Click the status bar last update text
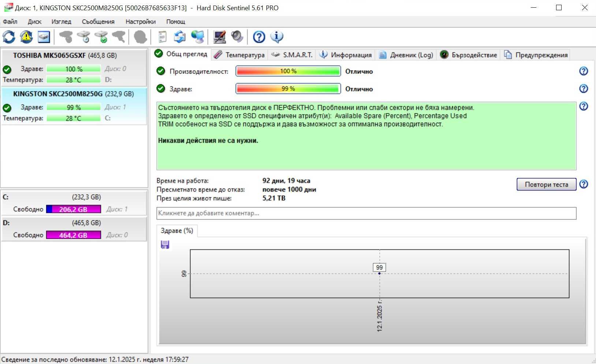 tap(95, 360)
